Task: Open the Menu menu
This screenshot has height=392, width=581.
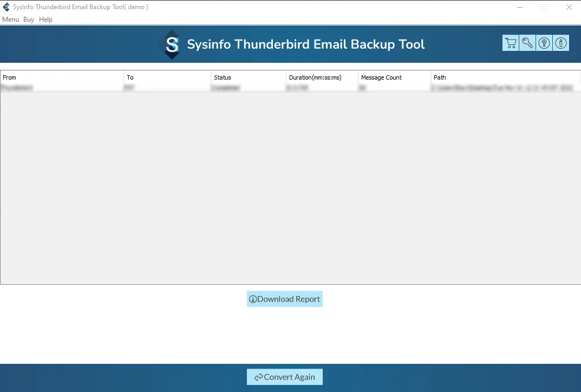Action: [x=10, y=19]
